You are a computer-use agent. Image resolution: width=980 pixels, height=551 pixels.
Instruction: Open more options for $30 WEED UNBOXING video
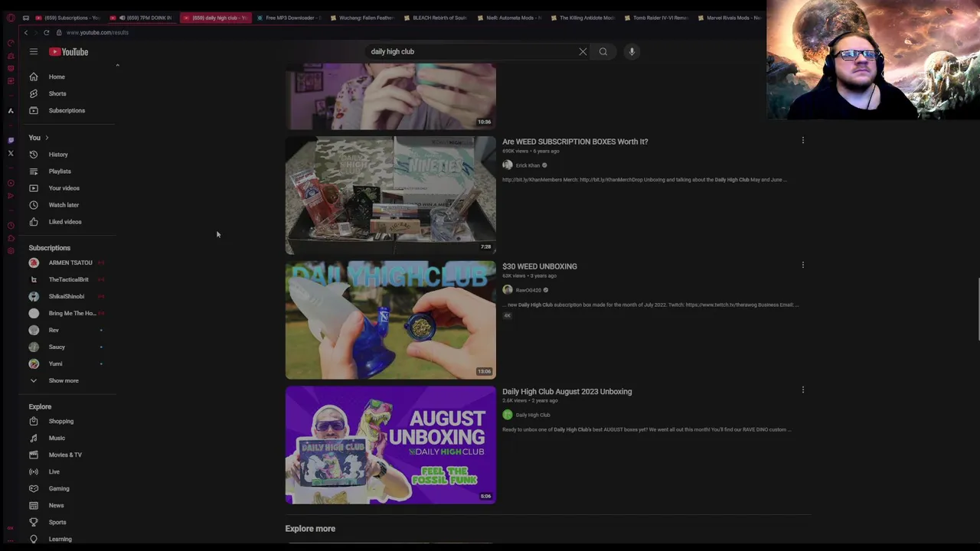(x=802, y=265)
